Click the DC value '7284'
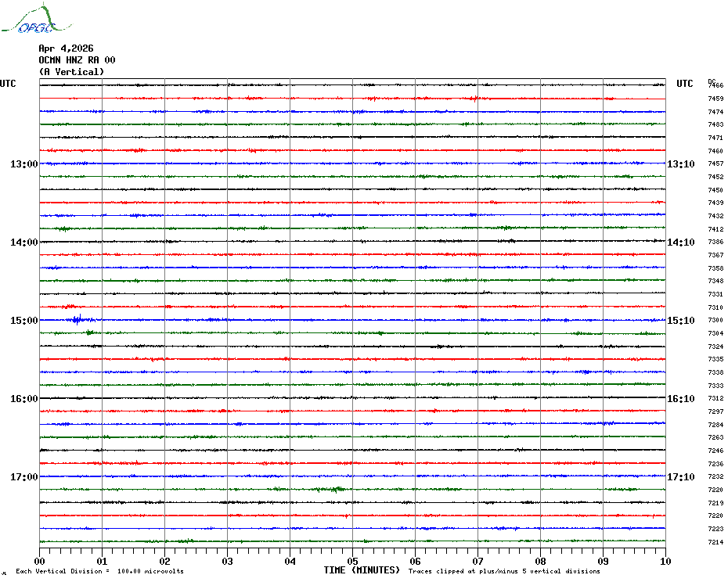Viewport: 728px width, 582px height. point(715,425)
